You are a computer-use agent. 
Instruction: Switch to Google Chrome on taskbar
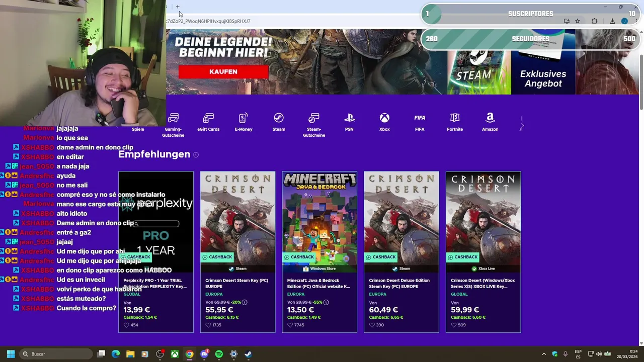tap(189, 354)
